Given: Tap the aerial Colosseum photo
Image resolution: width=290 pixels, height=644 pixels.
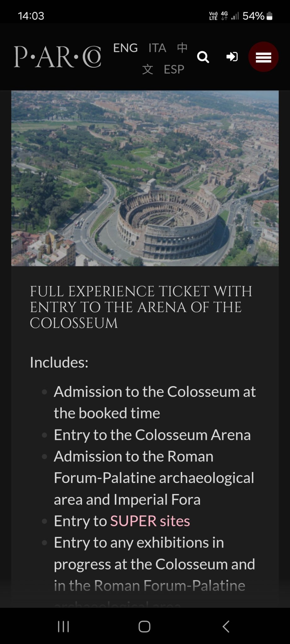Looking at the screenshot, I should (145, 178).
